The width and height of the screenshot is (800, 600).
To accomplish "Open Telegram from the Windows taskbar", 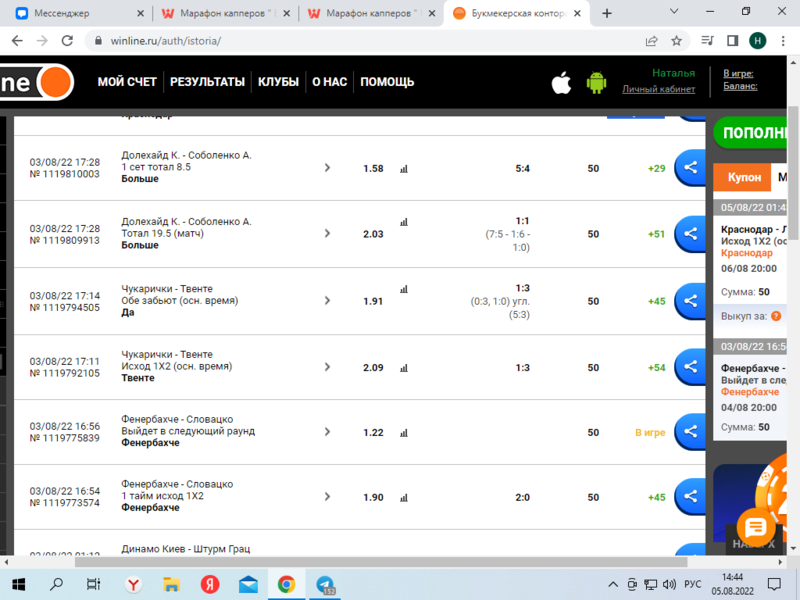I will click(325, 584).
